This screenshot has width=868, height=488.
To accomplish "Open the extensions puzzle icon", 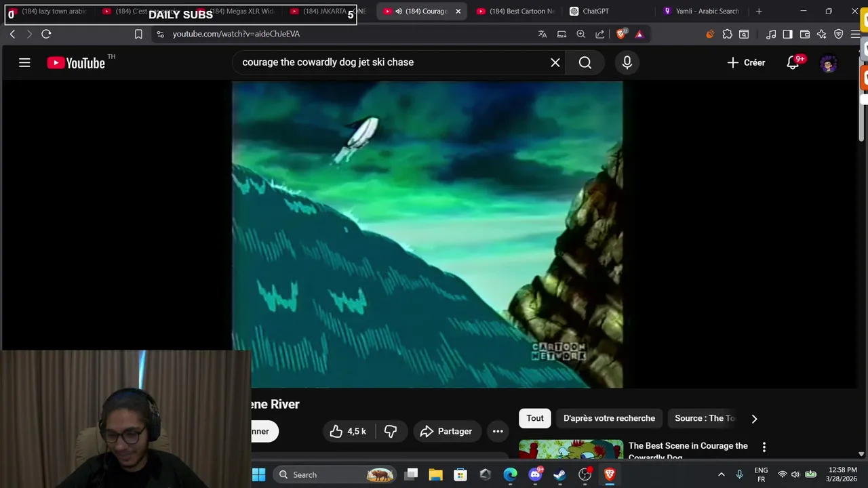I will click(x=727, y=34).
